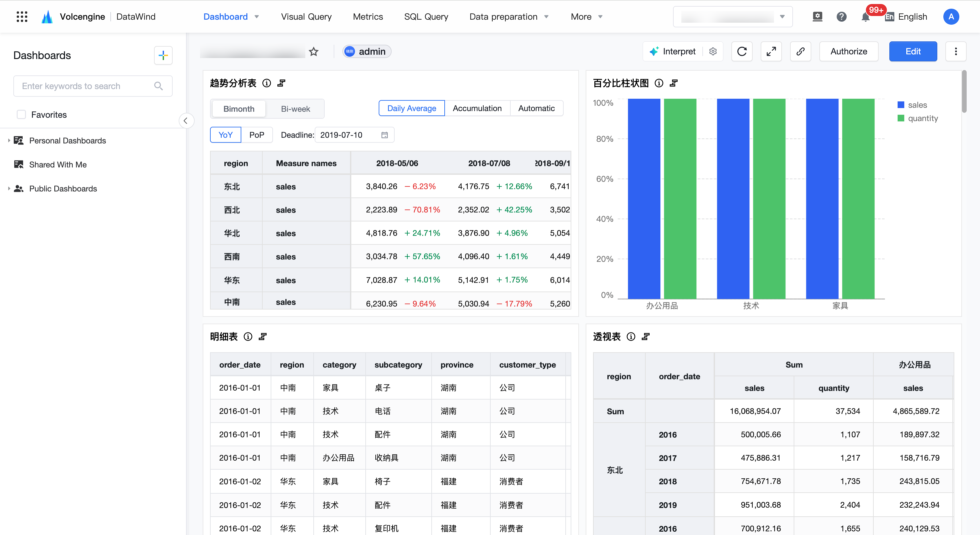Viewport: 980px width, 535px height.
Task: Click the blue Edit button
Action: (913, 51)
